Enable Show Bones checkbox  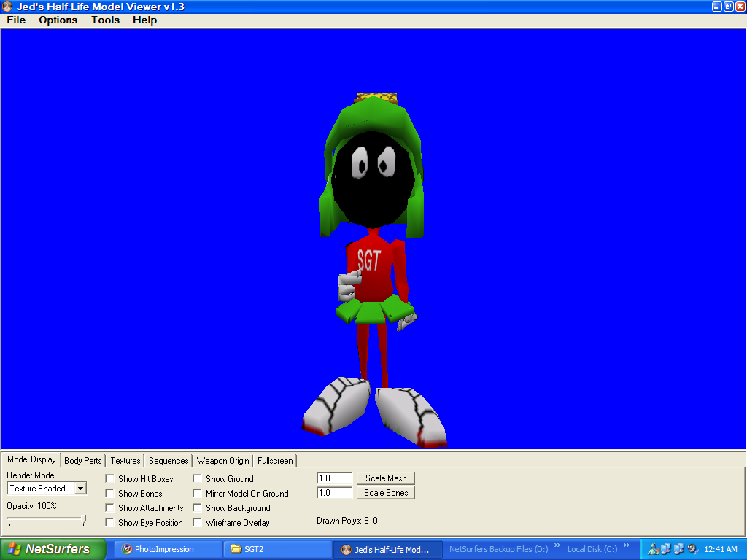109,494
